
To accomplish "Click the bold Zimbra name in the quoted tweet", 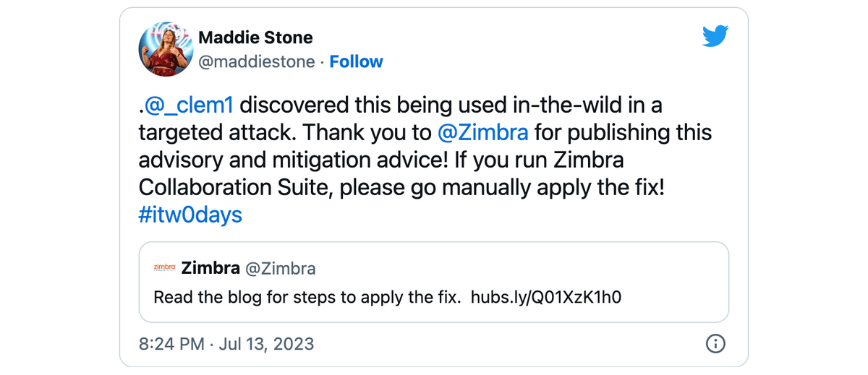I will 210,269.
